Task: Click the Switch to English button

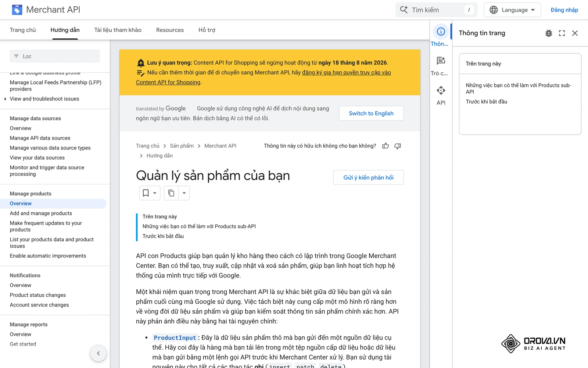Action: point(371,113)
